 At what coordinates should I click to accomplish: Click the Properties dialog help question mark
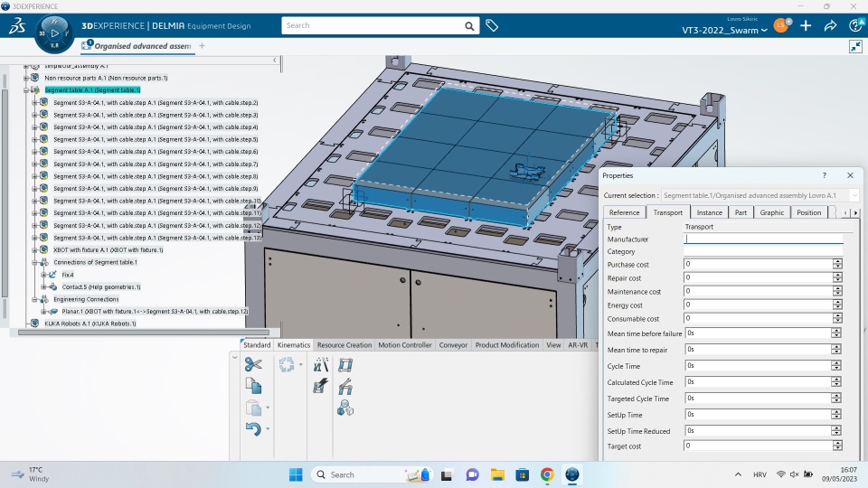(x=825, y=175)
